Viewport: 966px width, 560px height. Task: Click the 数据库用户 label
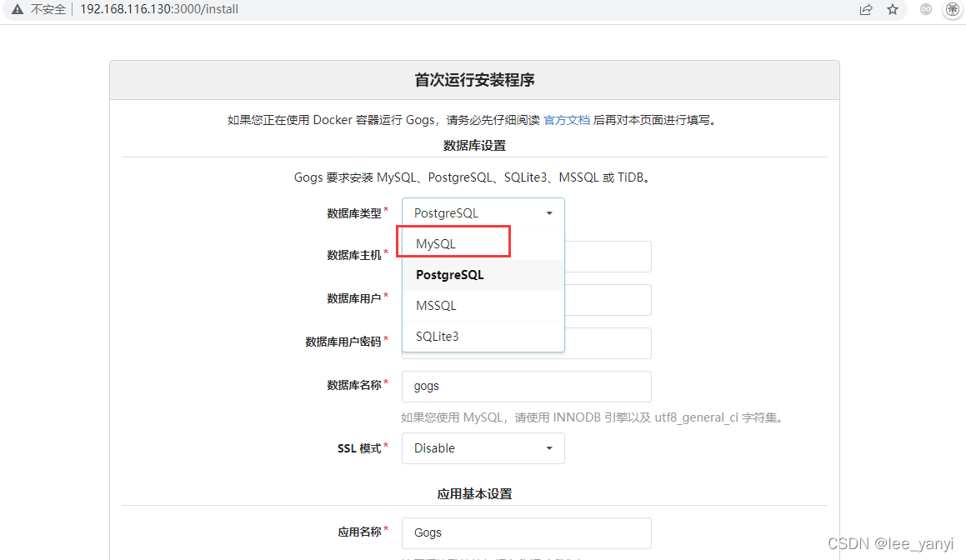tap(354, 299)
